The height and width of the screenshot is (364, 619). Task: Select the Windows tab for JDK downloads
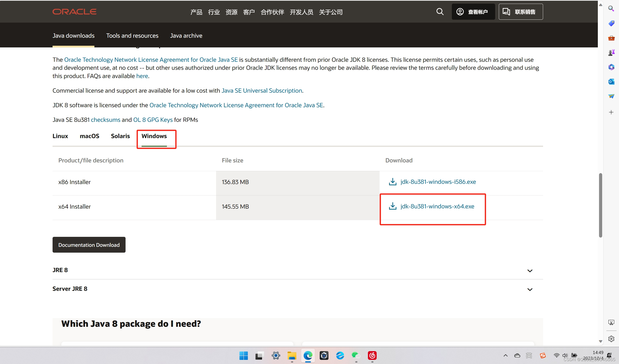tap(154, 136)
